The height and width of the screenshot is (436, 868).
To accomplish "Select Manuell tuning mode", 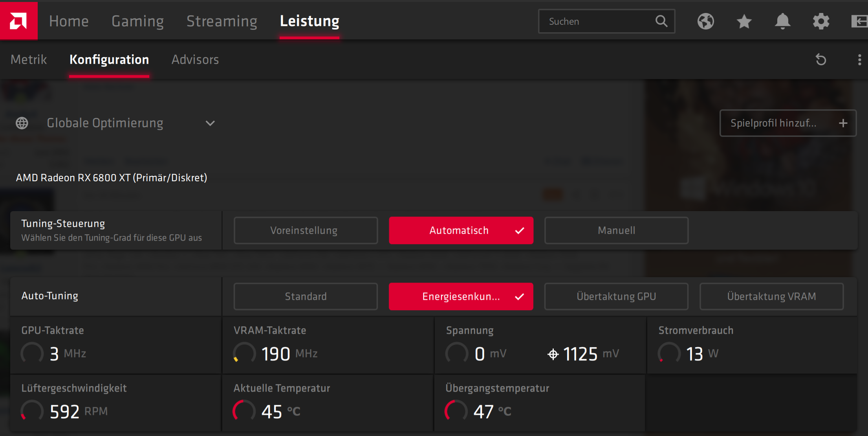I will pos(616,230).
